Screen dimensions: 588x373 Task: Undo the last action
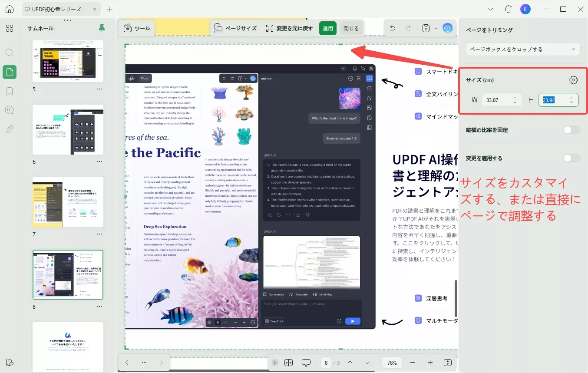point(393,28)
